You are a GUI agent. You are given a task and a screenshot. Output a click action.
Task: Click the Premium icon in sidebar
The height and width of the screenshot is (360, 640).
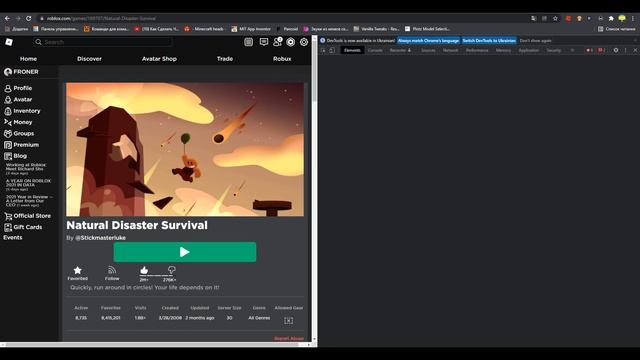coord(8,145)
